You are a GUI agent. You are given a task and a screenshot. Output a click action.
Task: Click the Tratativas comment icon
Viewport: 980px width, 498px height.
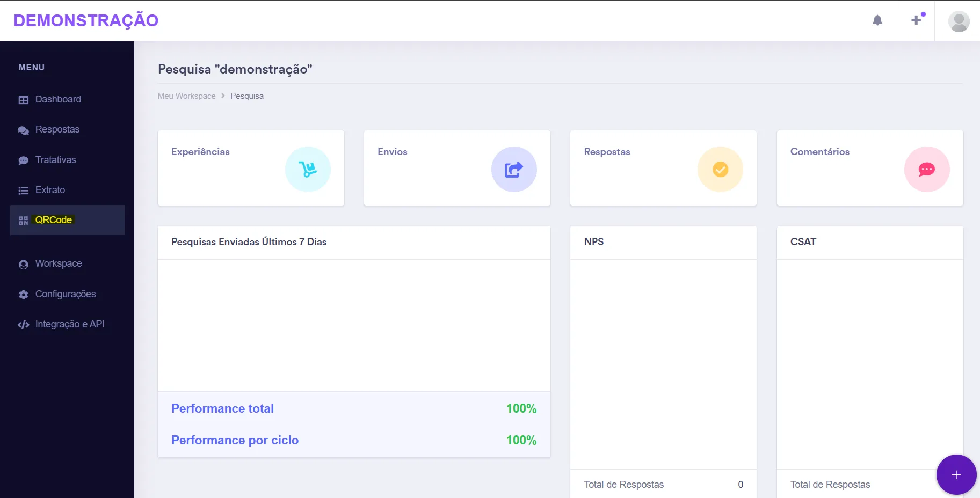click(23, 160)
